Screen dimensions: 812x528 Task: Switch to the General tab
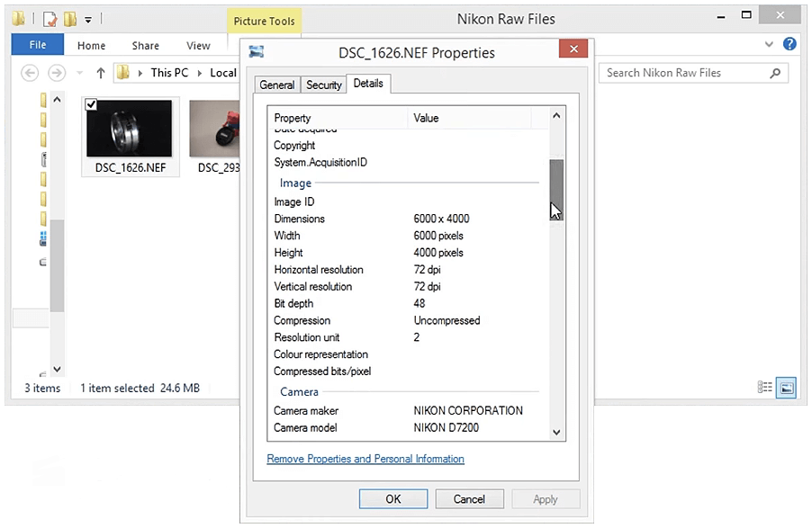click(x=276, y=85)
